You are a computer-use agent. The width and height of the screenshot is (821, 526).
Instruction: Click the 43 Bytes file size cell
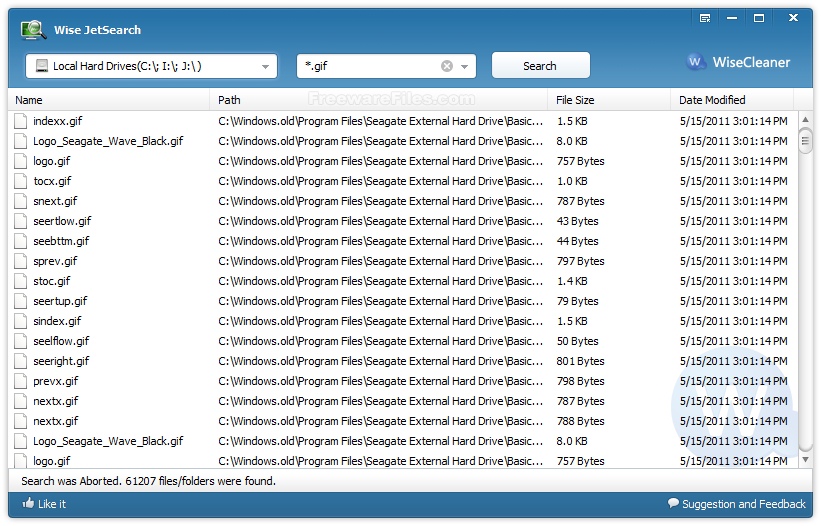(578, 221)
